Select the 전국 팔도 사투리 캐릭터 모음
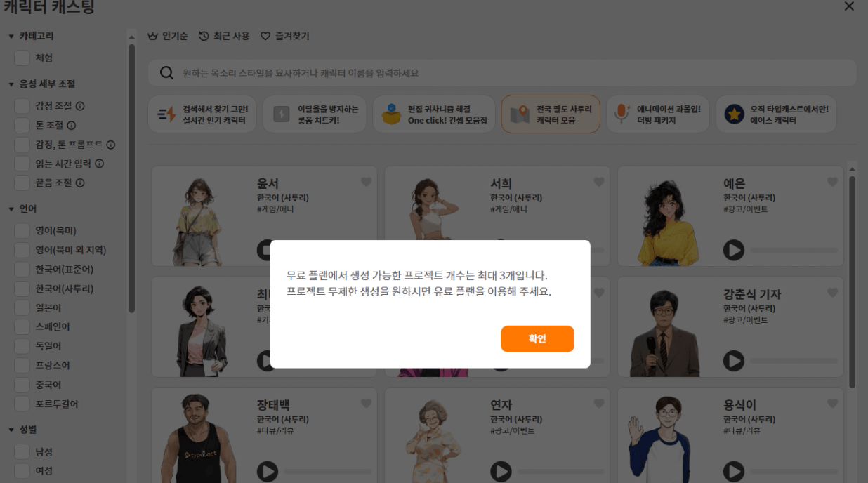 pos(551,114)
